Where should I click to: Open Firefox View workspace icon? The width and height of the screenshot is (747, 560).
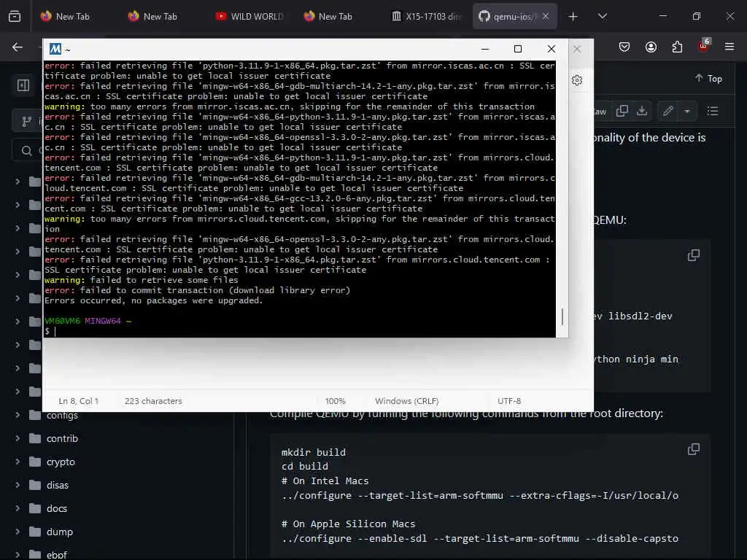point(15,16)
